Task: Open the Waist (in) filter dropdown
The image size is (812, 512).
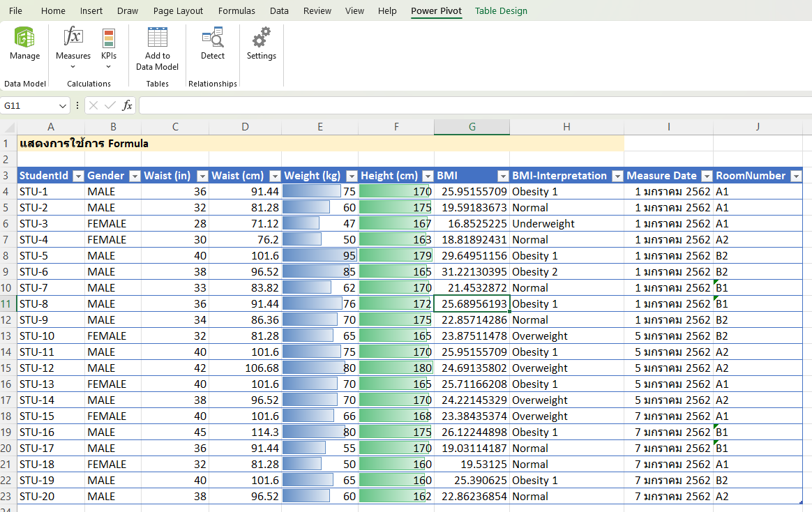Action: pos(202,176)
